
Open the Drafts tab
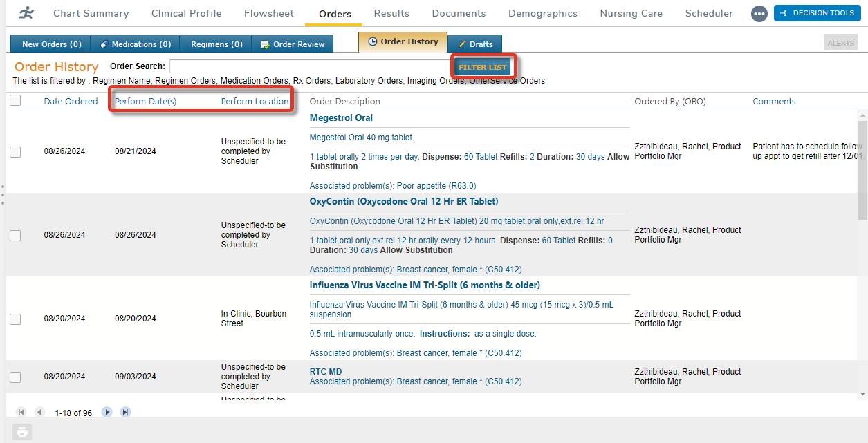click(x=475, y=44)
